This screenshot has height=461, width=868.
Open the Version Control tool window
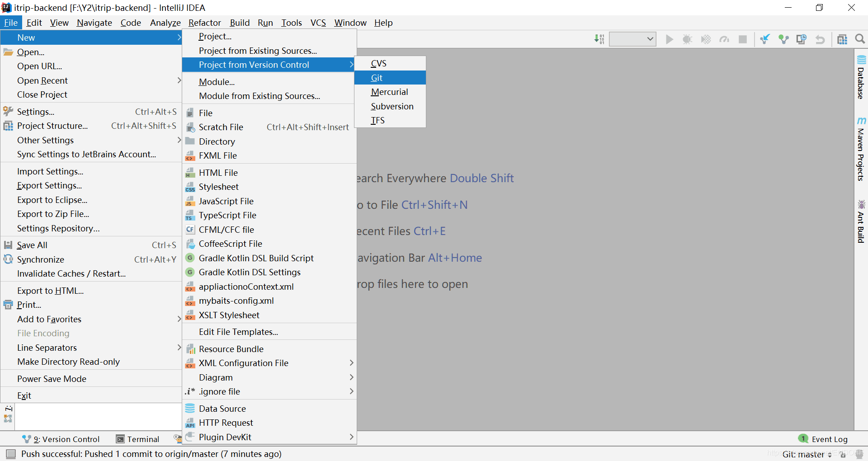tap(61, 439)
